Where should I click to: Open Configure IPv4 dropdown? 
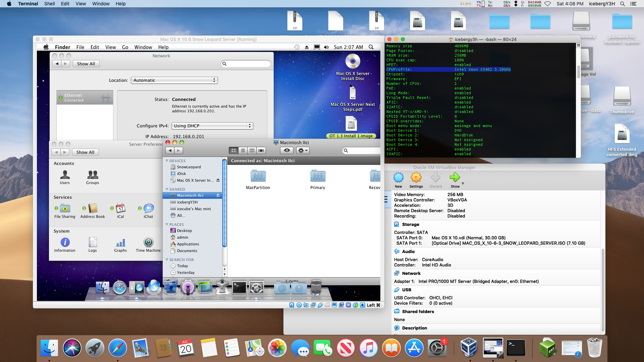click(212, 126)
